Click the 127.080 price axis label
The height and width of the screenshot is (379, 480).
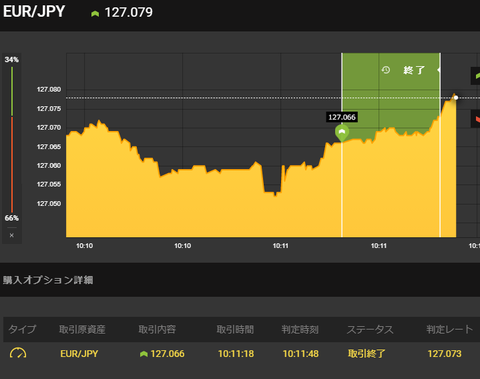pos(49,90)
